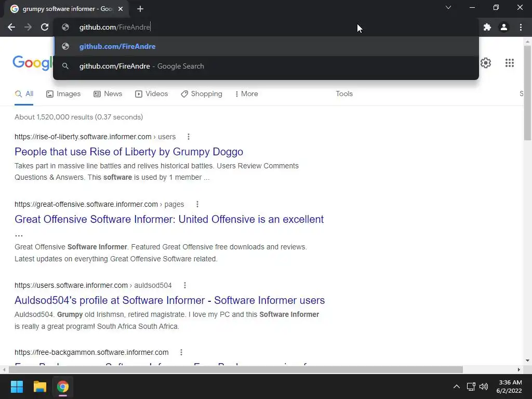Switch to News results
The width and height of the screenshot is (532, 399).
tap(108, 94)
